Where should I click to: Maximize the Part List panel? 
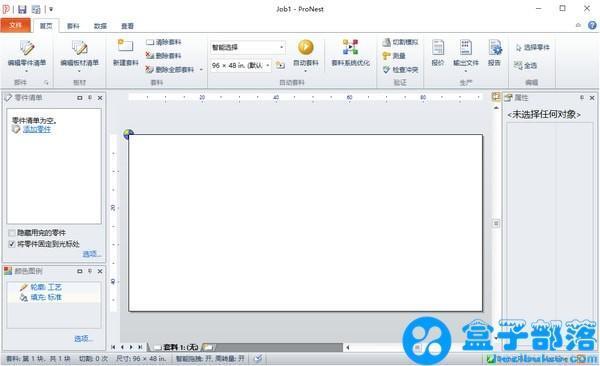pos(80,98)
